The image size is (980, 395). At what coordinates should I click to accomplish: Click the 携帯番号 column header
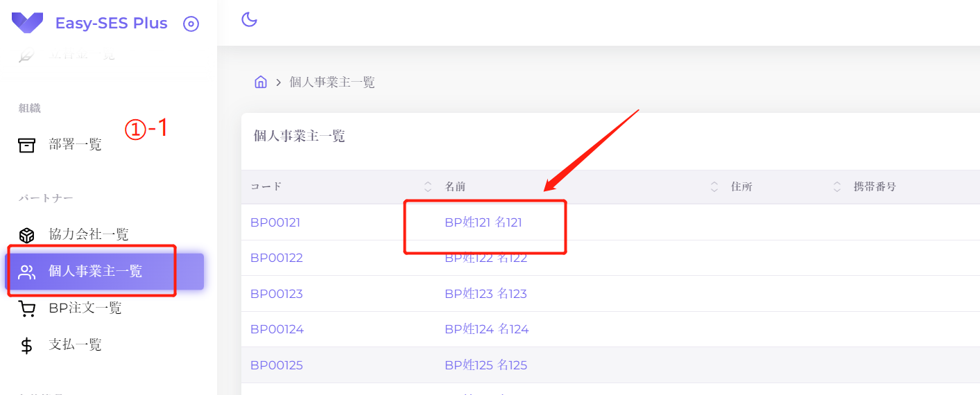coord(875,186)
